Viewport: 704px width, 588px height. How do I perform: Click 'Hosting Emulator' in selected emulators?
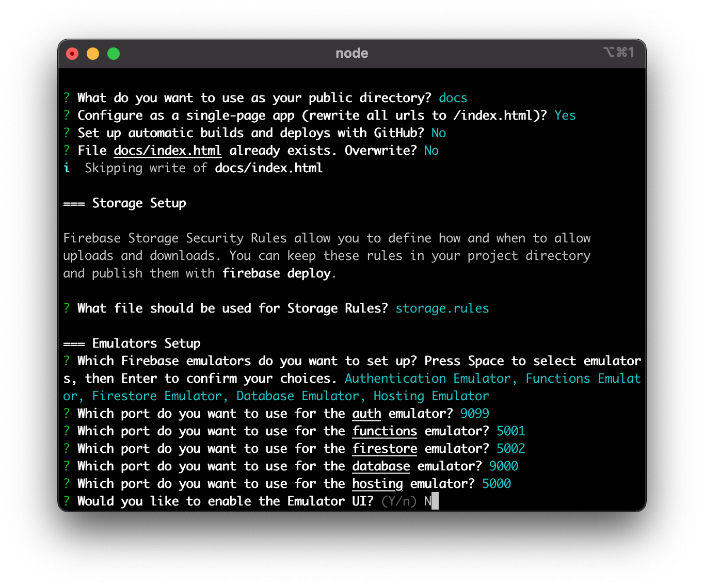pyautogui.click(x=431, y=396)
